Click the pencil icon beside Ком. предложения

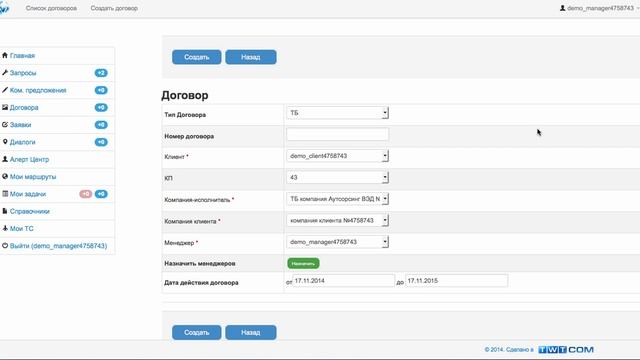(5, 90)
